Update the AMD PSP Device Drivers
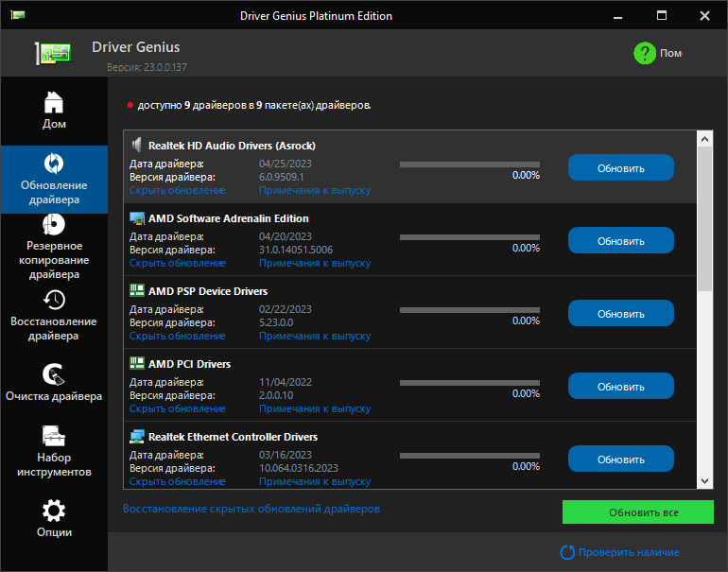 pos(621,313)
